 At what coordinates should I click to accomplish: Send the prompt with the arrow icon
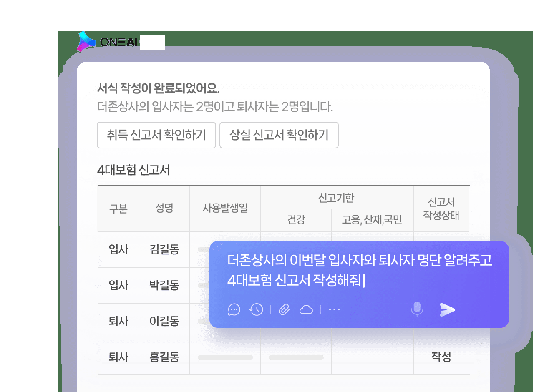(447, 309)
